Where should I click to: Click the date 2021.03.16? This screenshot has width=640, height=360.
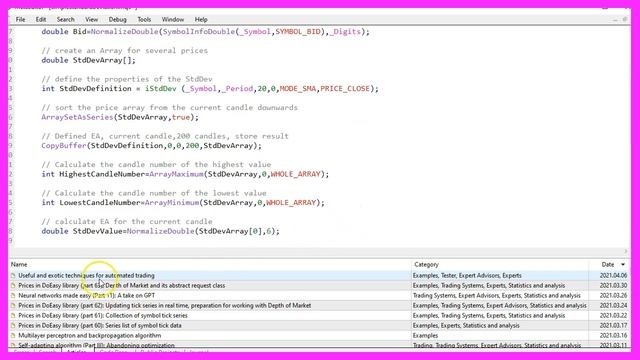(613, 336)
